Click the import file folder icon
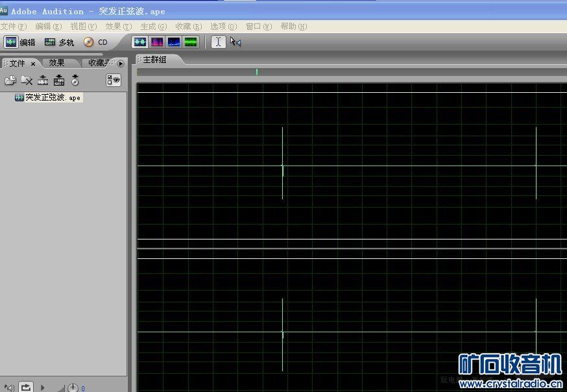Screen dimensions: 567x392 (10, 80)
